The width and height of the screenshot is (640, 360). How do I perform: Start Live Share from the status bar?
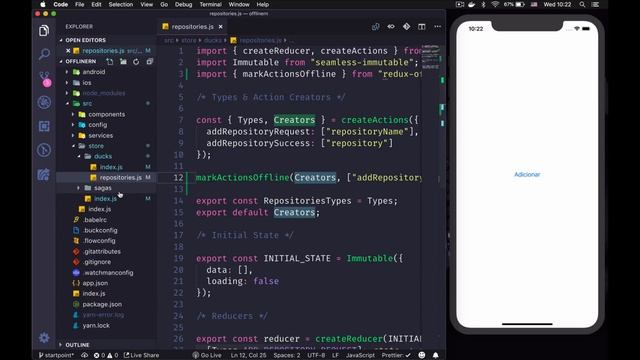pyautogui.click(x=141, y=355)
